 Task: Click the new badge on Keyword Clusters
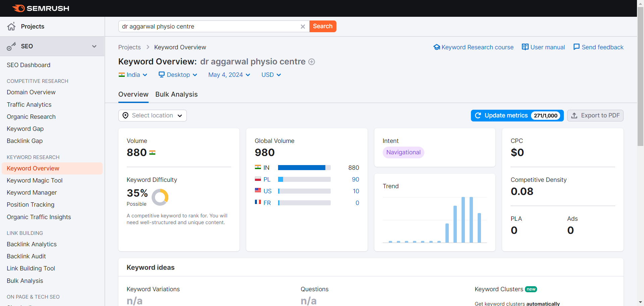coord(531,289)
